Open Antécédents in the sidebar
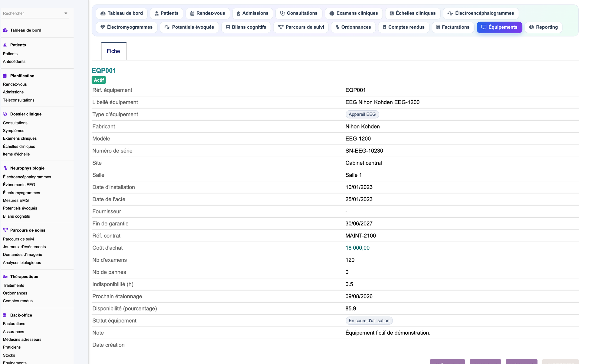Viewport: 589px width, 364px height. point(14,62)
